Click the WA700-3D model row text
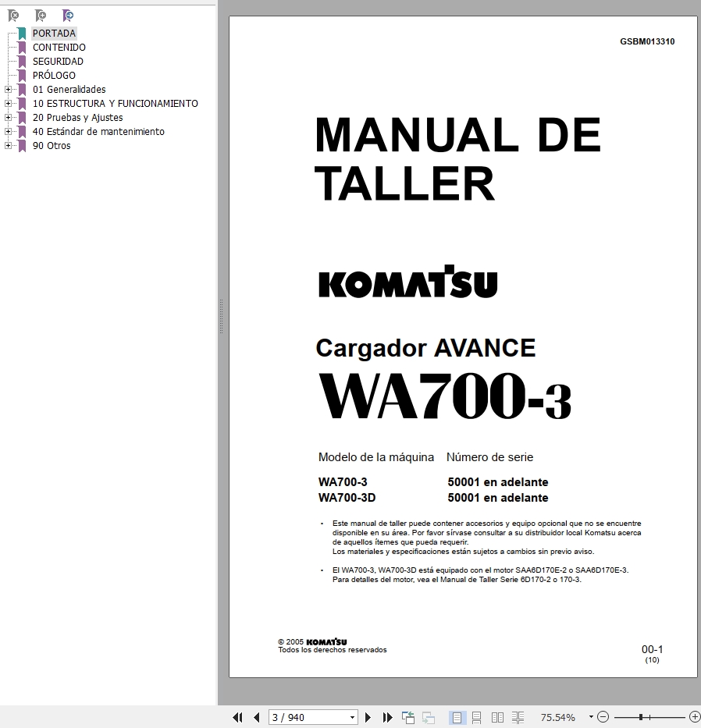This screenshot has height=728, width=701. pyautogui.click(x=347, y=498)
